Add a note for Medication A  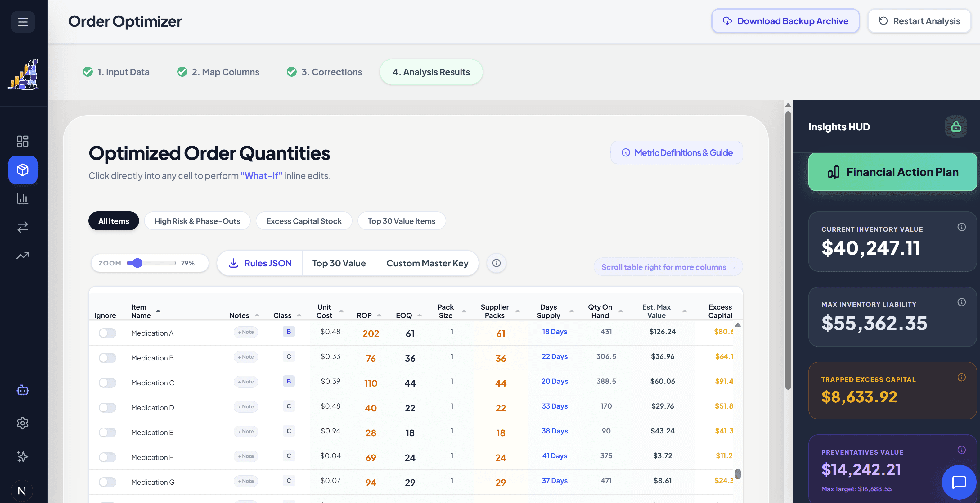click(x=246, y=332)
